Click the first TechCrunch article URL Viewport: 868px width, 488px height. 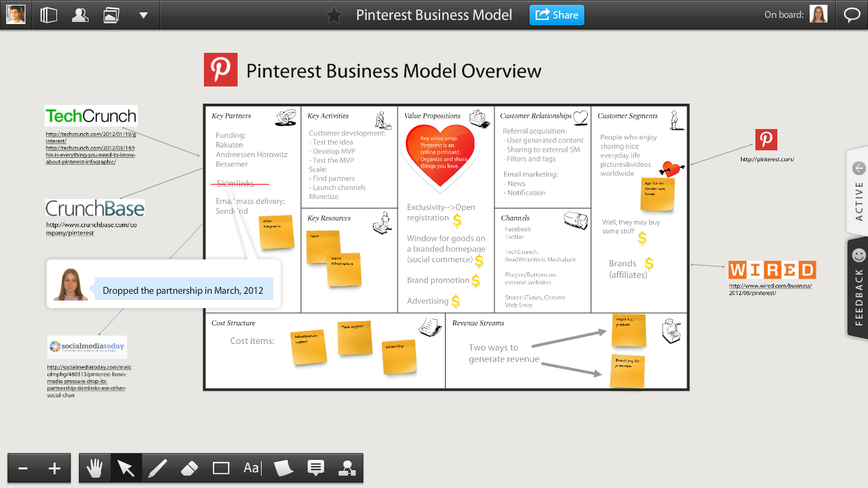(91, 137)
